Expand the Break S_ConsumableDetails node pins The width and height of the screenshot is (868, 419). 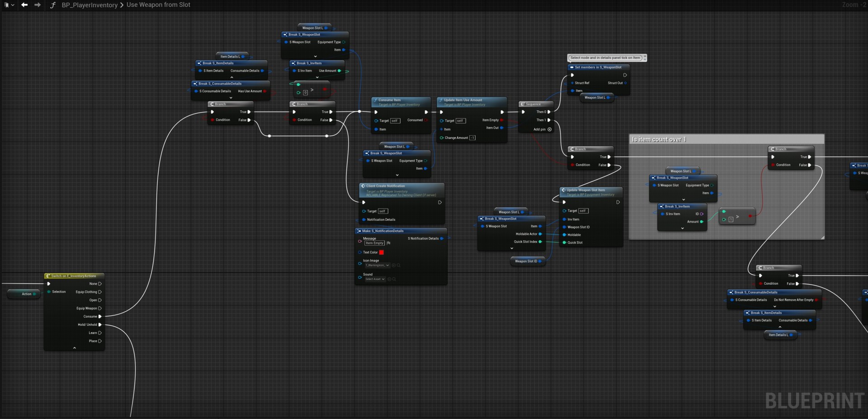point(231,98)
